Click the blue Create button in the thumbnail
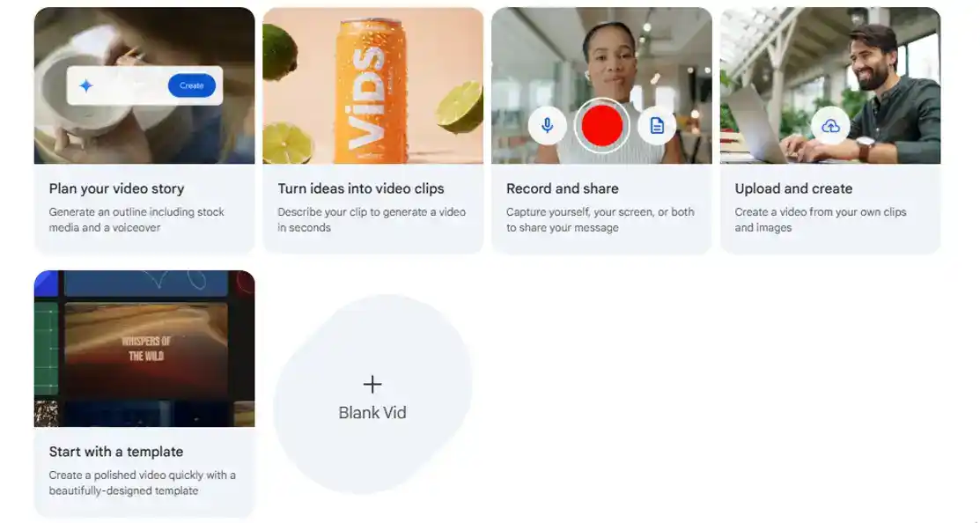This screenshot has height=523, width=980. click(192, 85)
